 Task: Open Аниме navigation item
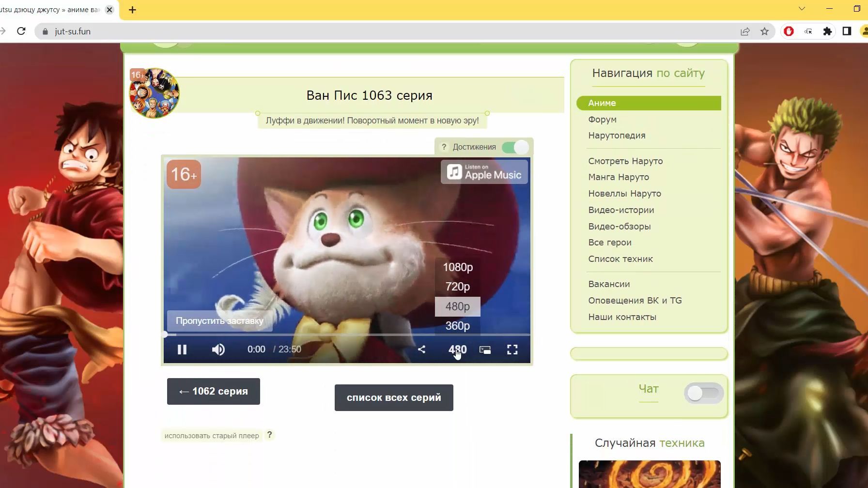click(649, 103)
